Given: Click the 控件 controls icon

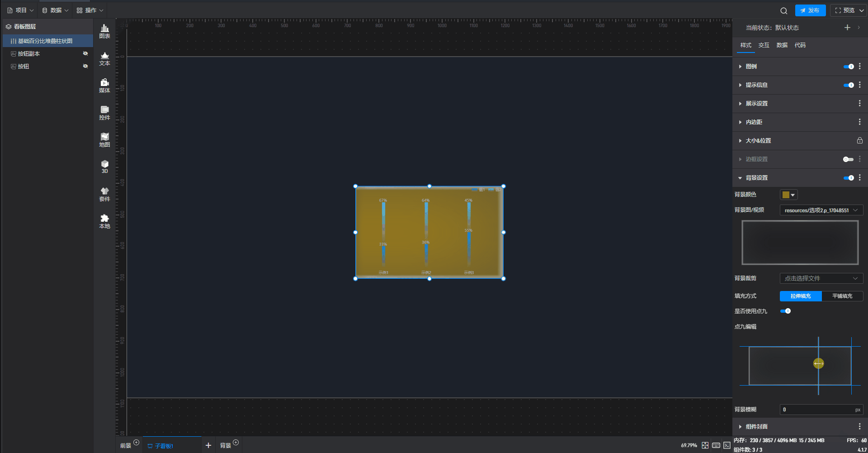Looking at the screenshot, I should click(x=104, y=113).
